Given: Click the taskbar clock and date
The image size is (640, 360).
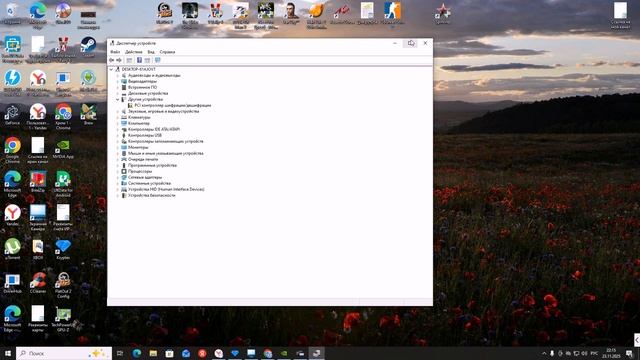Looking at the screenshot, I should click(611, 353).
